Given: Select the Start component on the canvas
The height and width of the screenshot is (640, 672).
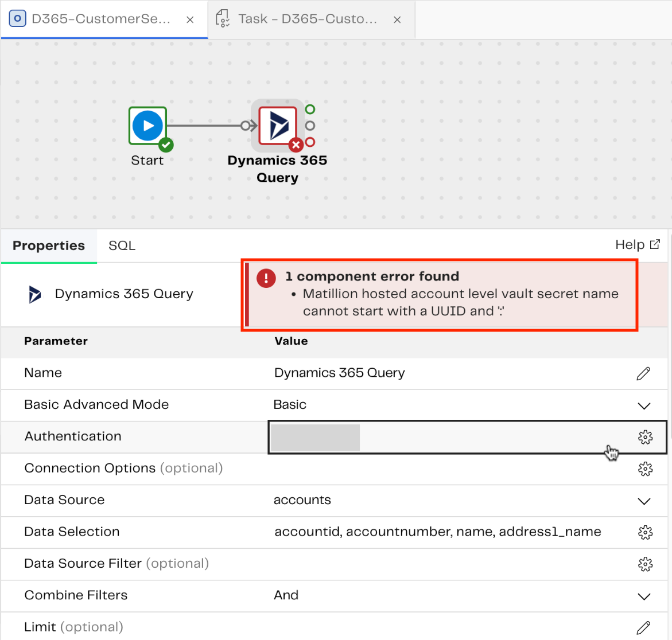Looking at the screenshot, I should (x=147, y=126).
